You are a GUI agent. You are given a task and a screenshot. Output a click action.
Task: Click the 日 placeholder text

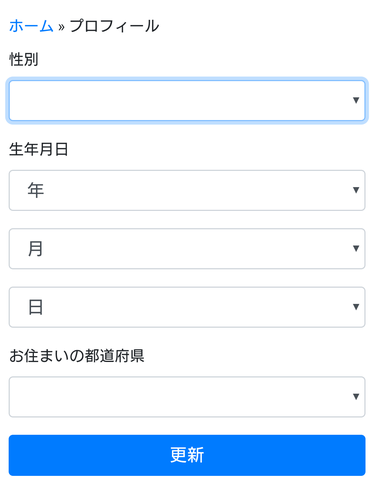coord(36,307)
